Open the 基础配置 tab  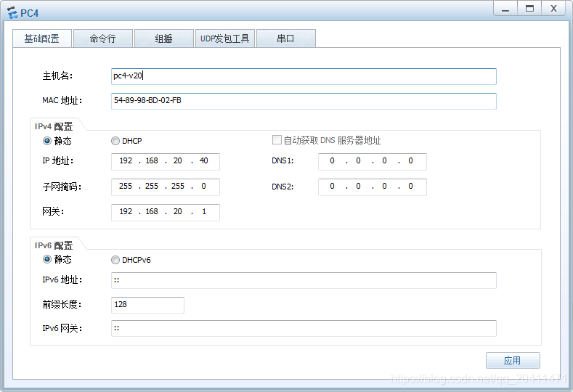coord(42,38)
